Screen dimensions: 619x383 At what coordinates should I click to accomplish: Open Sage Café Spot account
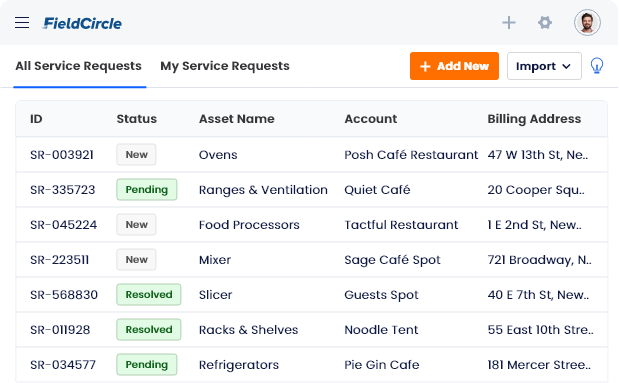click(392, 260)
